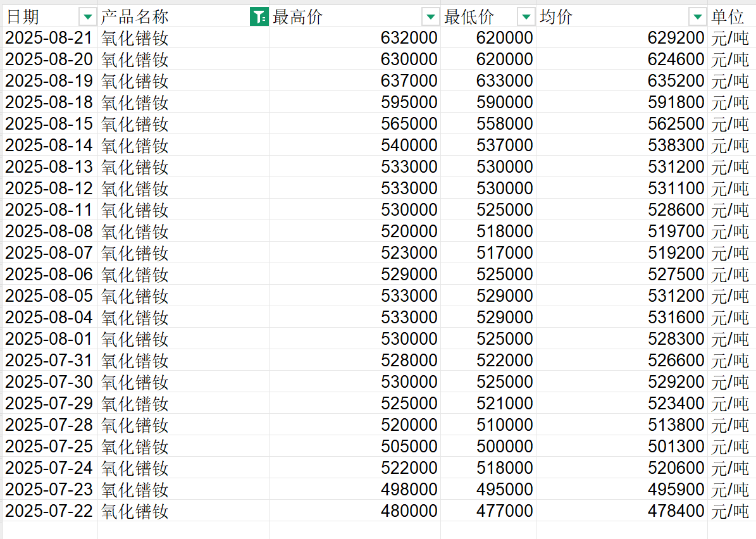The height and width of the screenshot is (539, 756).
Task: Select date cell 2025-08-07
Action: [49, 252]
